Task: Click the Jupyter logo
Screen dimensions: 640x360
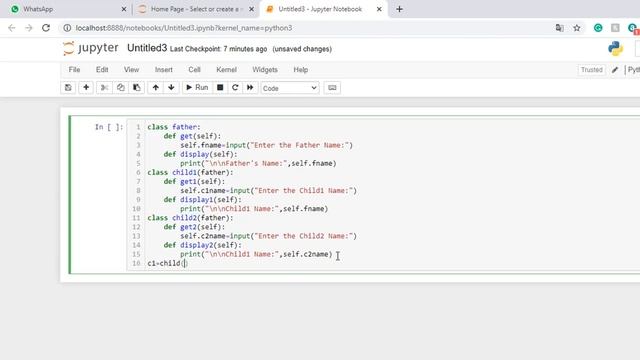Action: 91,48
